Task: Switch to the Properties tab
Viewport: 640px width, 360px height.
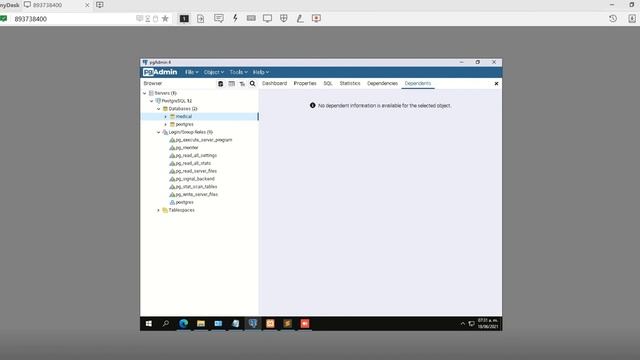Action: pyautogui.click(x=305, y=83)
